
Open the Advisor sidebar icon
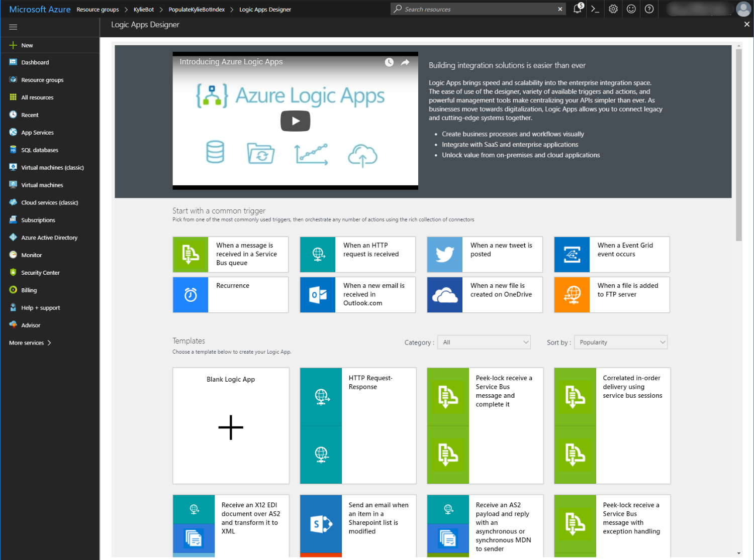tap(13, 325)
